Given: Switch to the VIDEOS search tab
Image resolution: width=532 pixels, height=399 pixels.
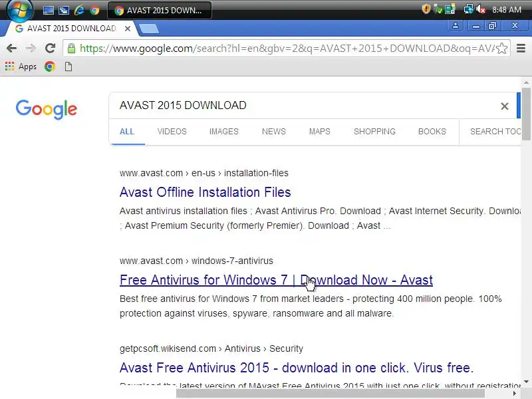Looking at the screenshot, I should tap(172, 132).
